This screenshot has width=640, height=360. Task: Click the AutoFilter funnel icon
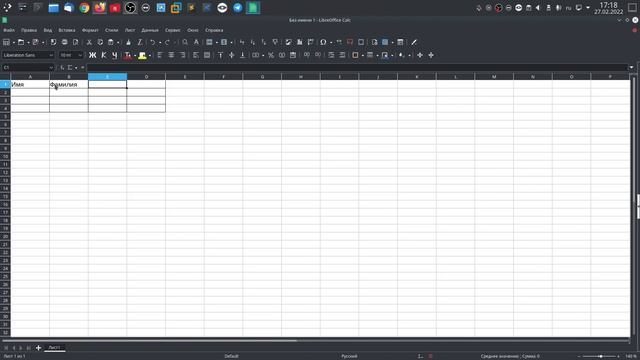[275, 42]
